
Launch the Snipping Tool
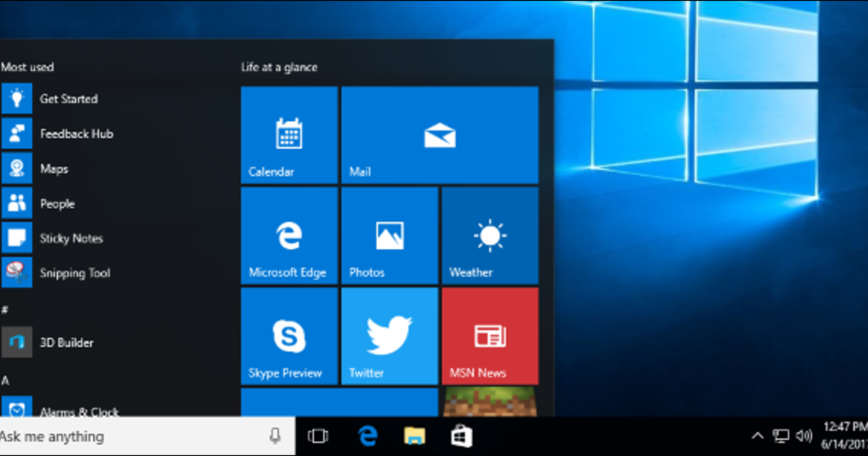click(75, 273)
